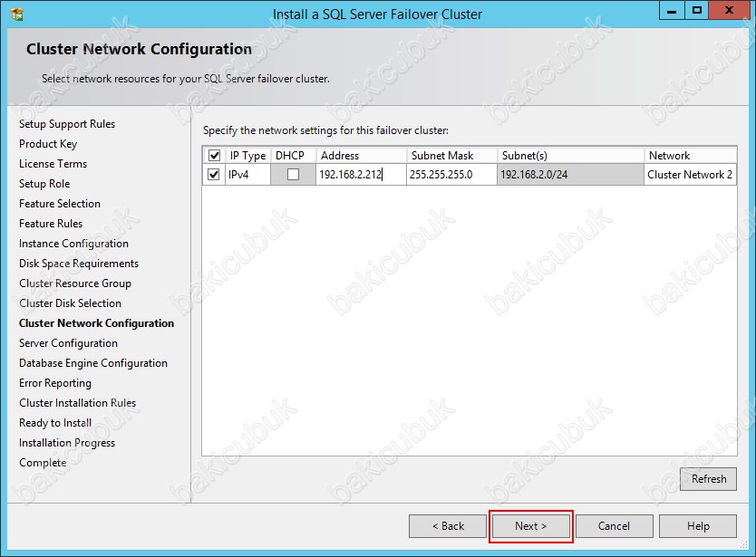Select Server Configuration step

[69, 343]
